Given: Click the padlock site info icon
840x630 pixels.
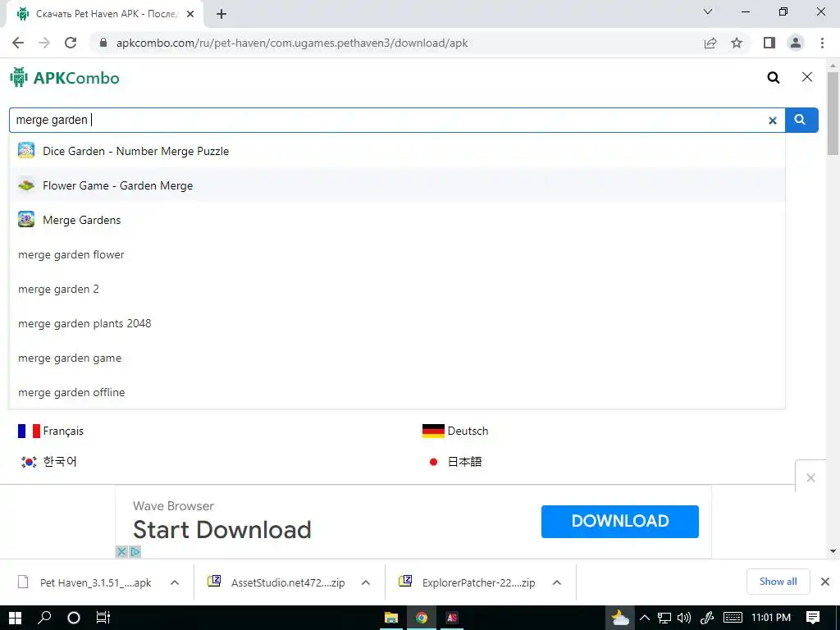Looking at the screenshot, I should 103,43.
